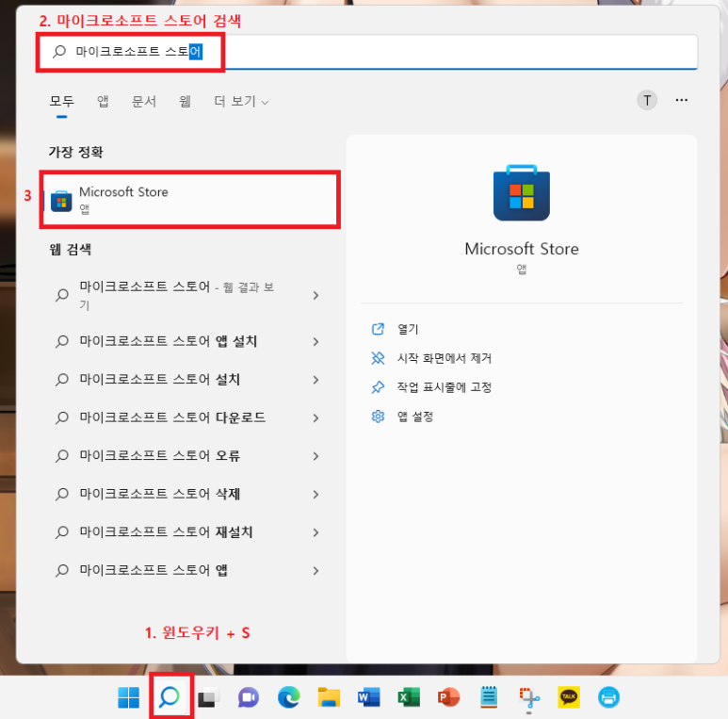Expand arrow for 스토어 앱 설치 suggestion
The height and width of the screenshot is (719, 728).
(x=315, y=342)
